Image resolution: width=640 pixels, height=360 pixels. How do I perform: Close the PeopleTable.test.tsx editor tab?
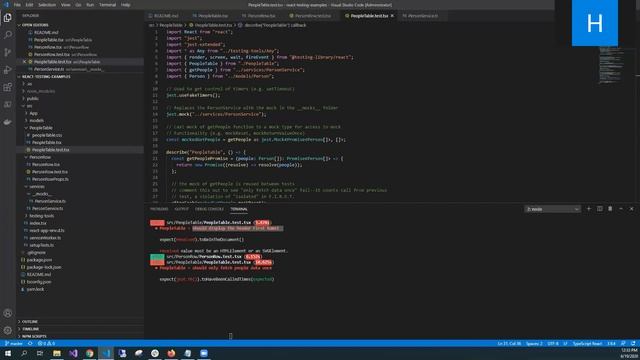pos(392,16)
